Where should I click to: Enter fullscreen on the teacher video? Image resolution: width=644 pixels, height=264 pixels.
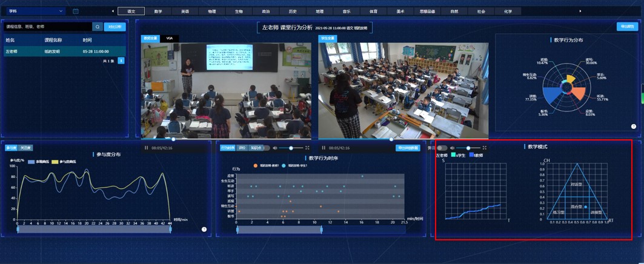click(307, 148)
